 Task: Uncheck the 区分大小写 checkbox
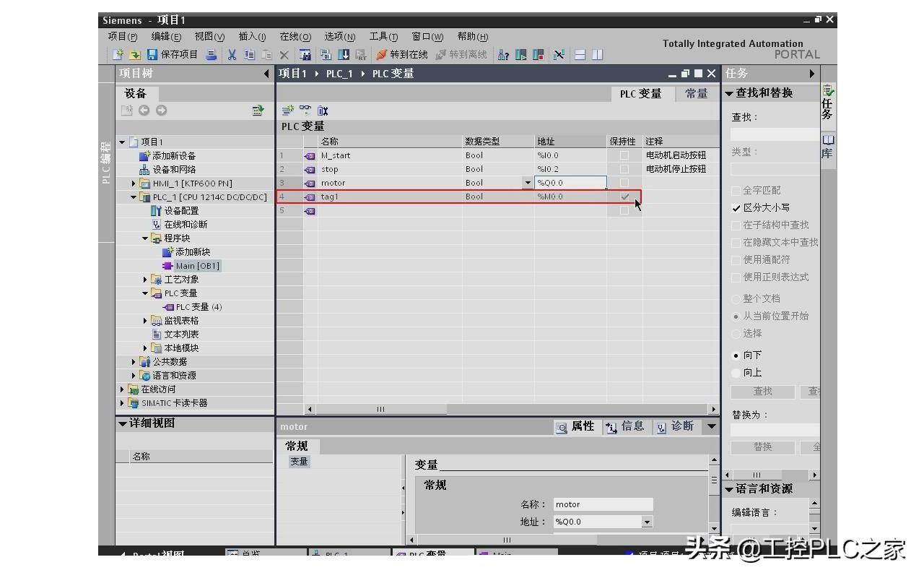pyautogui.click(x=736, y=208)
